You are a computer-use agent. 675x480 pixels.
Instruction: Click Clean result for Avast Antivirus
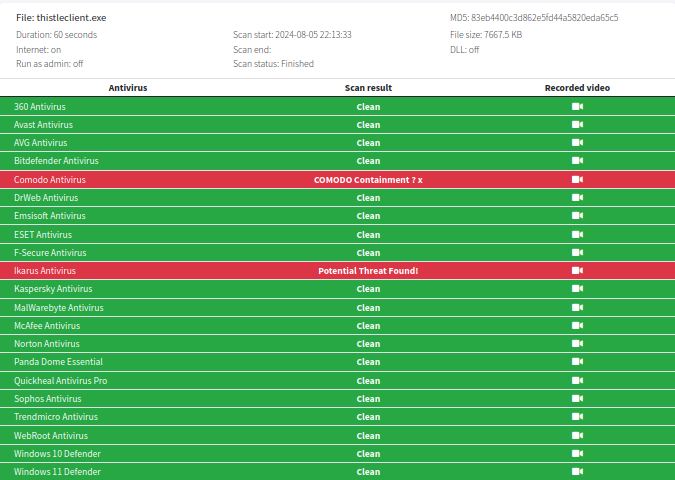[x=368, y=125]
